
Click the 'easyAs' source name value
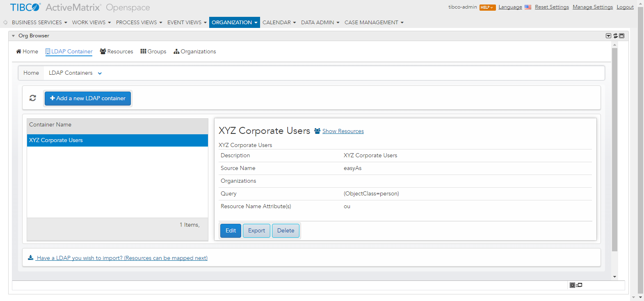point(353,168)
